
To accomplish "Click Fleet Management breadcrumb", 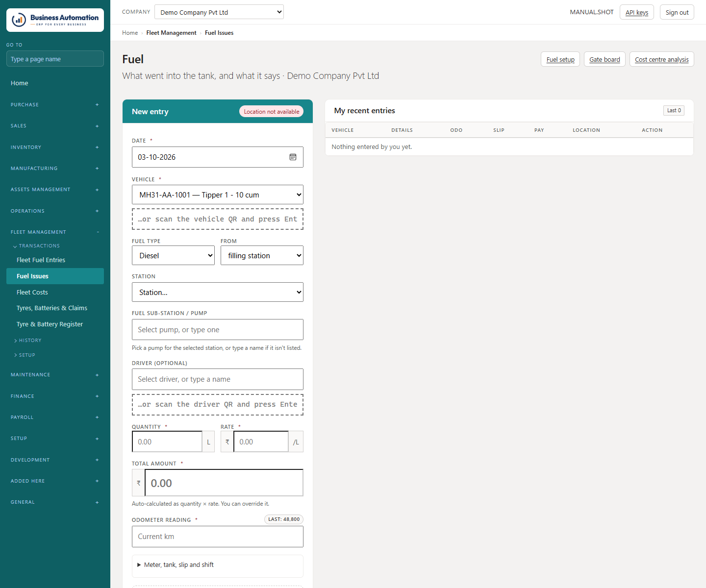I will click(171, 33).
